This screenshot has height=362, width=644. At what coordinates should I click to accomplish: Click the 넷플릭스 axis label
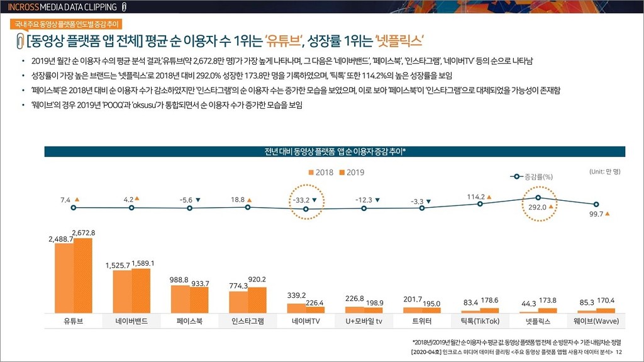538,321
